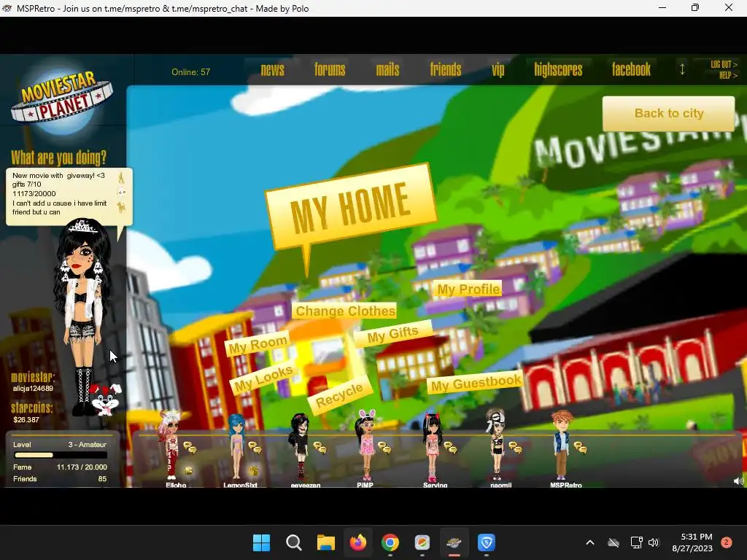Screen dimensions: 747x560
Task: Select friend avatar PiMP
Action: [365, 446]
